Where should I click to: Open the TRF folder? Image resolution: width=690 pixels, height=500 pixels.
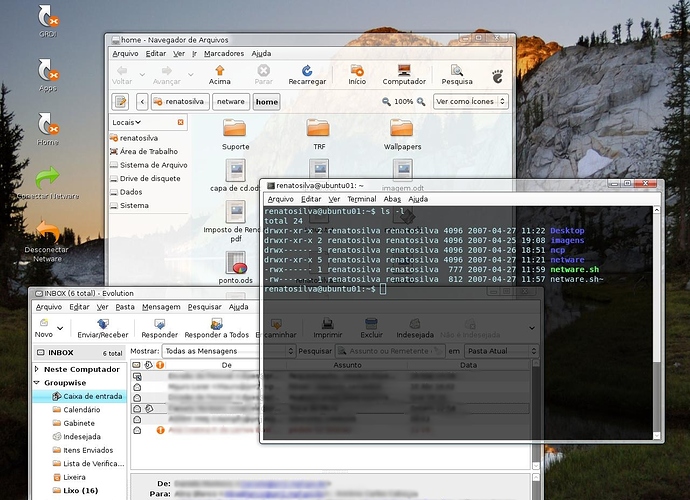point(319,135)
